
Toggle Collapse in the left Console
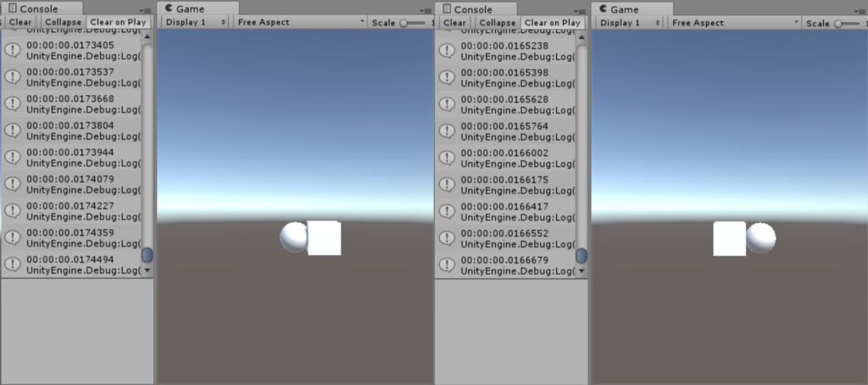63,22
